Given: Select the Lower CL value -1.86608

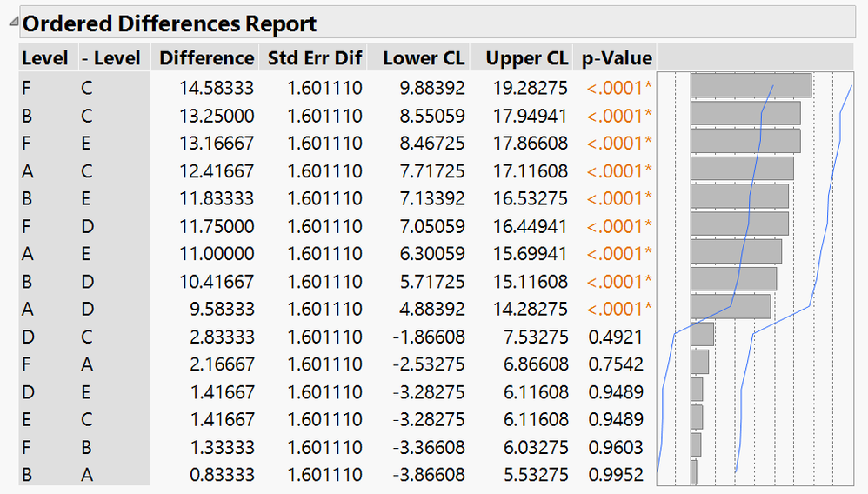Looking at the screenshot, I should pyautogui.click(x=429, y=337).
